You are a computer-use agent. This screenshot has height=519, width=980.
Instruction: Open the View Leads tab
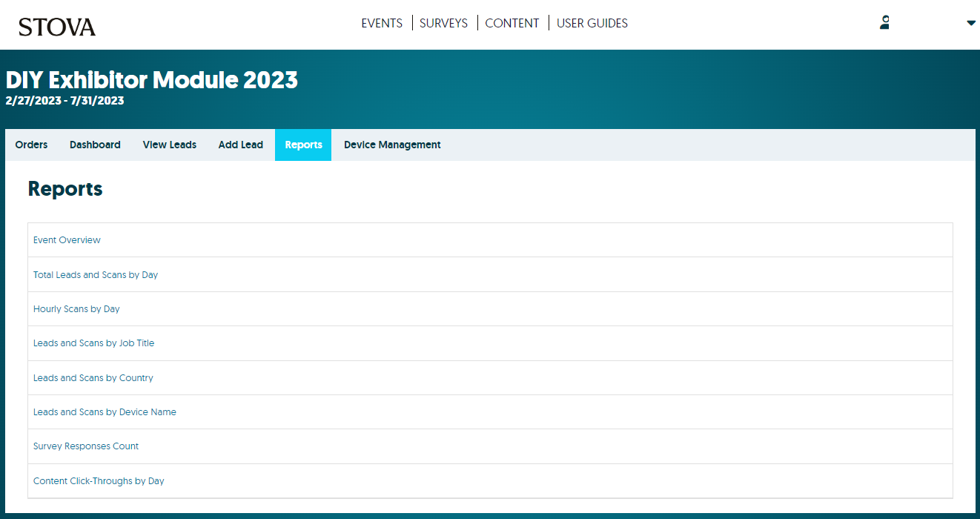click(169, 145)
